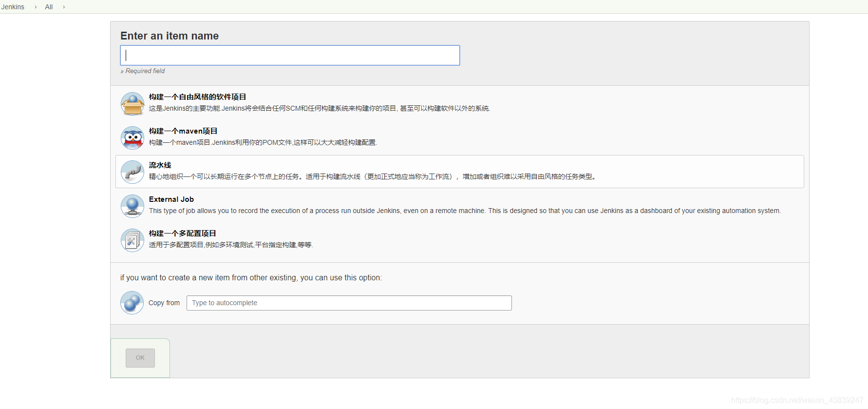Image resolution: width=868 pixels, height=409 pixels.
Task: Choose the pipeline (流水线) pipe icon
Action: [x=132, y=172]
